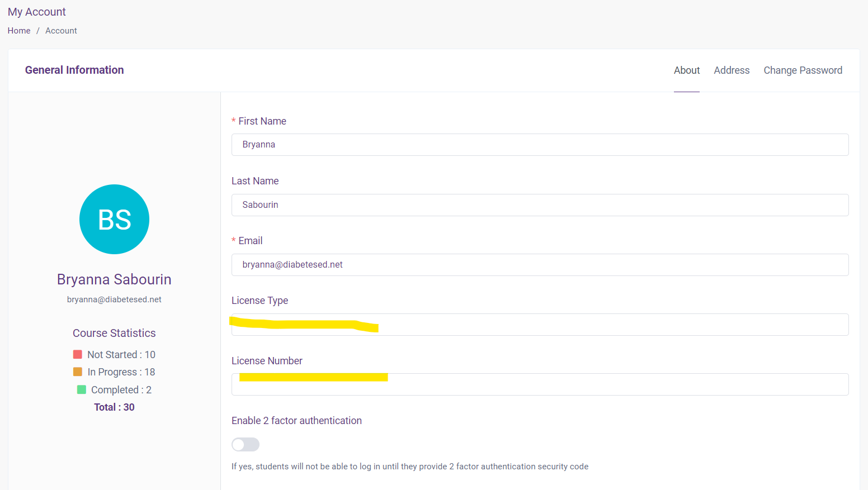Click the License Type field
This screenshot has width=868, height=490.
pos(559,325)
